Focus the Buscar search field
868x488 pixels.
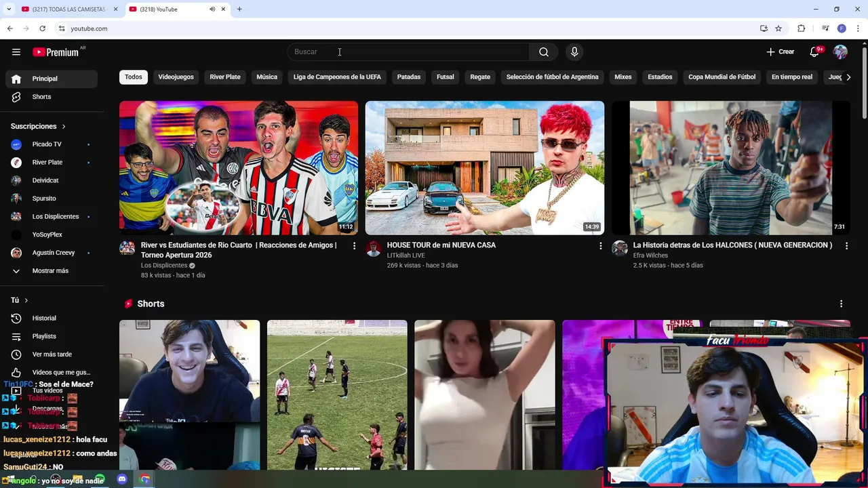coord(408,52)
